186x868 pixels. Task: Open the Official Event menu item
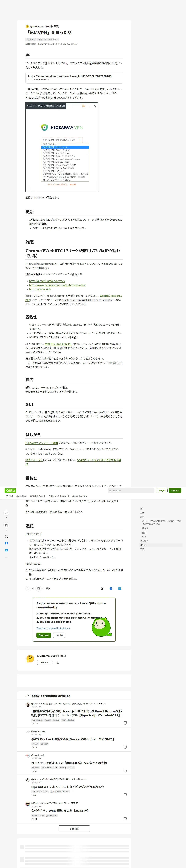(x=38, y=496)
